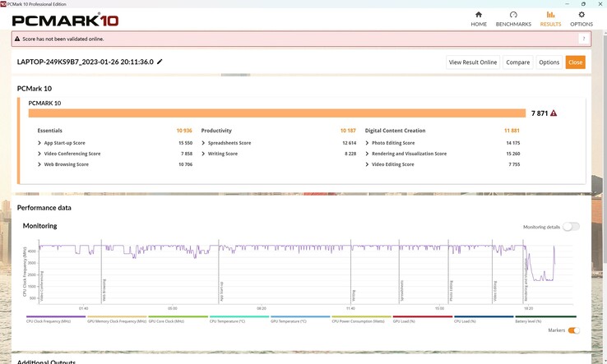
Task: Click the Productivity score 10 187
Action: 348,131
